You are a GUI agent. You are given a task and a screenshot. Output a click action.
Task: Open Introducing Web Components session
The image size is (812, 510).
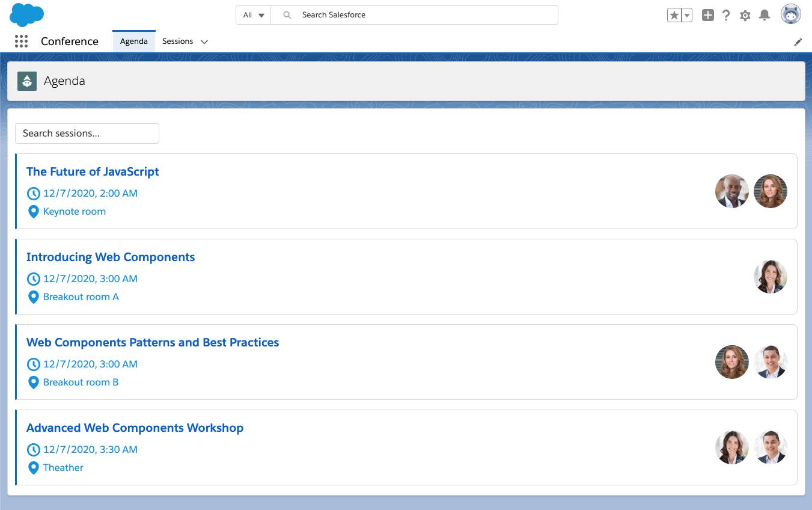(x=111, y=257)
